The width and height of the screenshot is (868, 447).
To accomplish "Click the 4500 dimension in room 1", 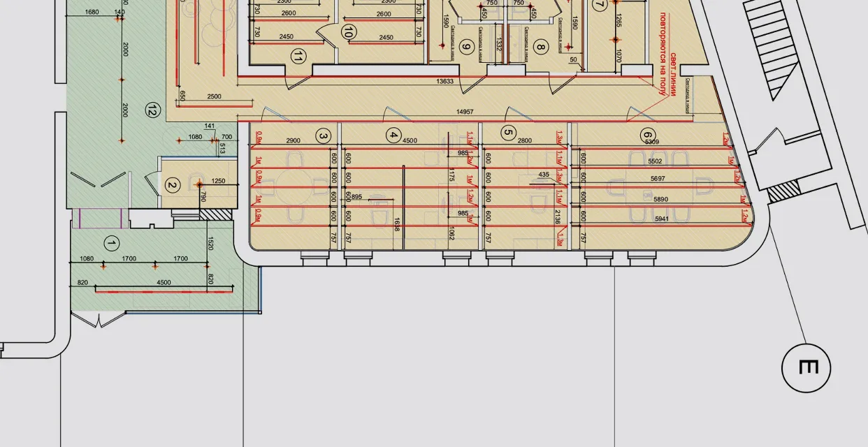I will click(164, 282).
